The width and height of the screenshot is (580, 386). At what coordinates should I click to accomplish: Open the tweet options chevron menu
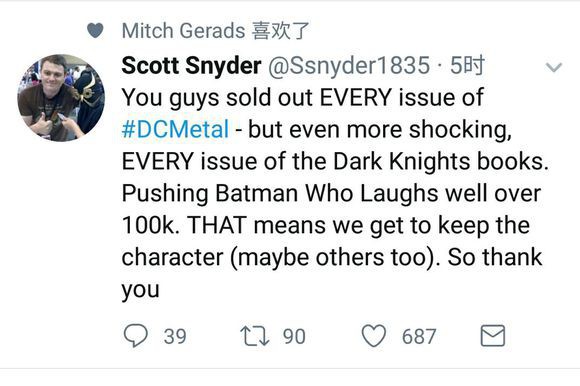(x=554, y=67)
